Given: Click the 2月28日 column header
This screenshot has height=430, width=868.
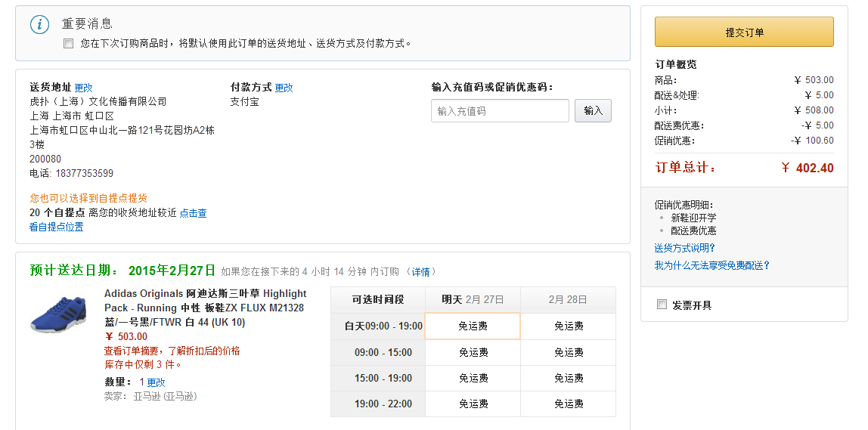Looking at the screenshot, I should 569,299.
